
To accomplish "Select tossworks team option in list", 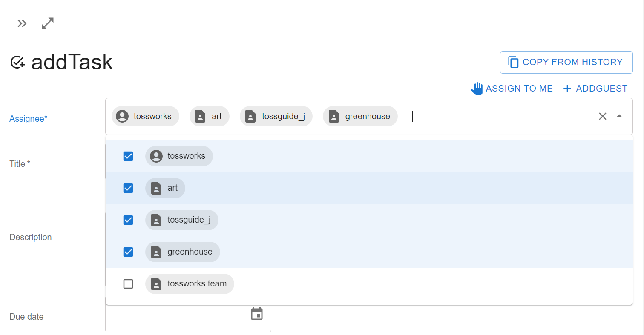I will [x=196, y=284].
